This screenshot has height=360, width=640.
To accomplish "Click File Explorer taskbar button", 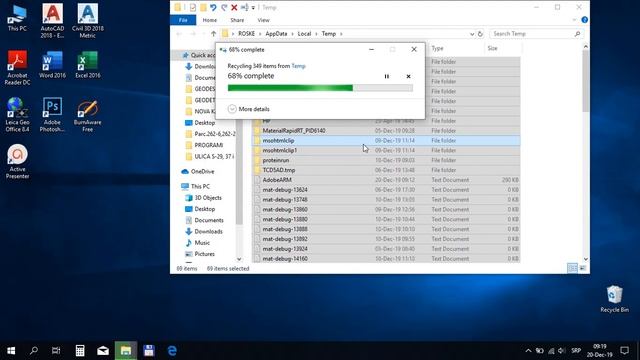I will pos(126,351).
